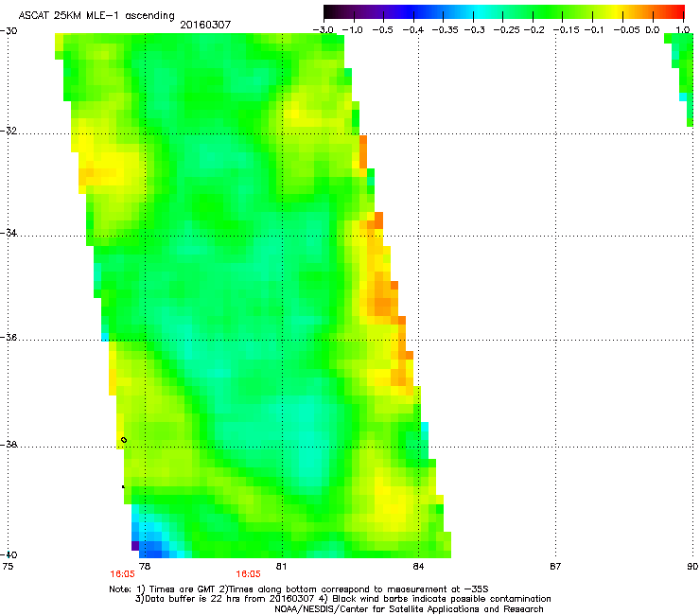The image size is (700, 615).
Task: Click longitude axis label 78
Action: (x=145, y=567)
